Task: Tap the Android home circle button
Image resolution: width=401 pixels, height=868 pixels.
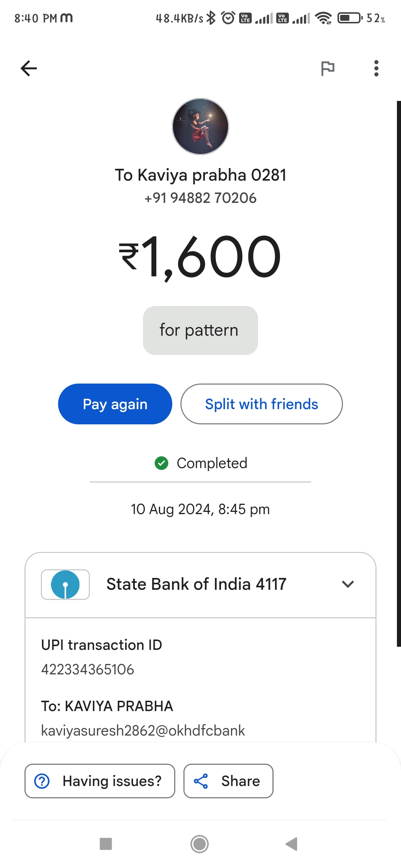Action: (x=200, y=844)
